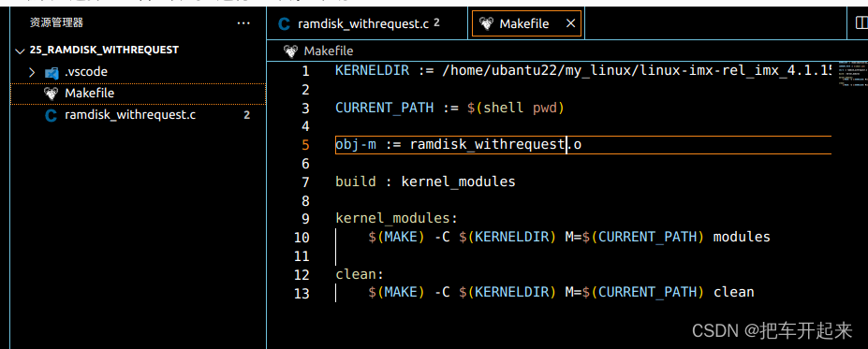This screenshot has width=868, height=349.
Task: Click the C icon beside ramdisk_withrequest.c in explorer
Action: pyautogui.click(x=51, y=116)
